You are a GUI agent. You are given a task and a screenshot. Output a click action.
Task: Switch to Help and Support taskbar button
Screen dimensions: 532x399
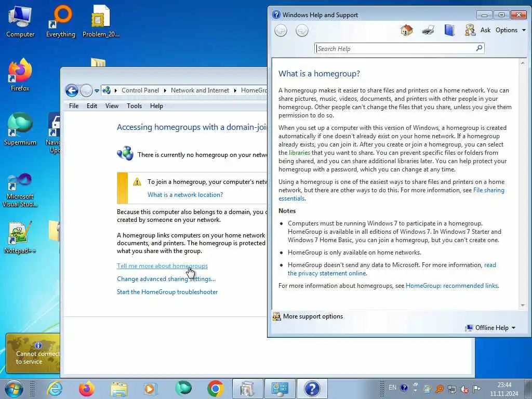[x=312, y=389]
